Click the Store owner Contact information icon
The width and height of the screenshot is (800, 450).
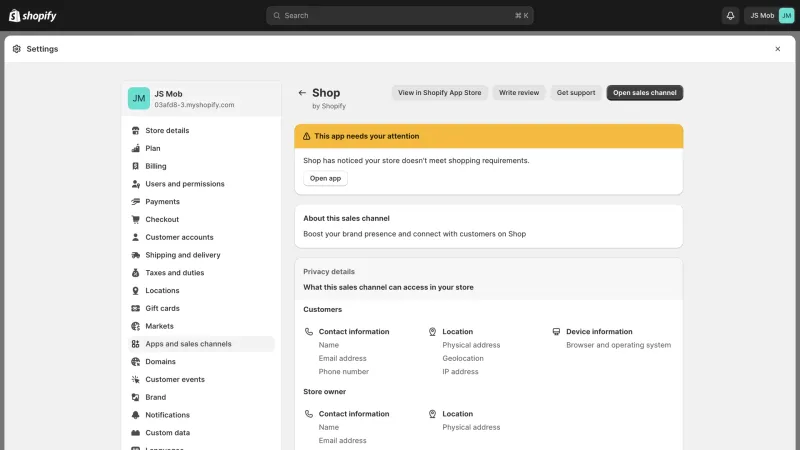tap(309, 414)
